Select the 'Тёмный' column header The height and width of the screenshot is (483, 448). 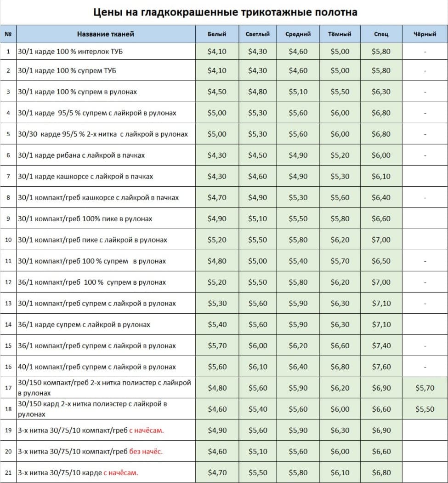[340, 34]
